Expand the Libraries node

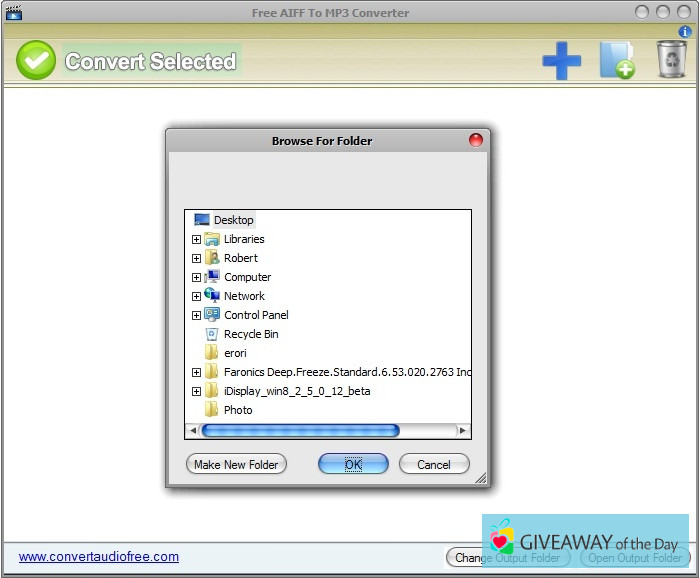[196, 240]
